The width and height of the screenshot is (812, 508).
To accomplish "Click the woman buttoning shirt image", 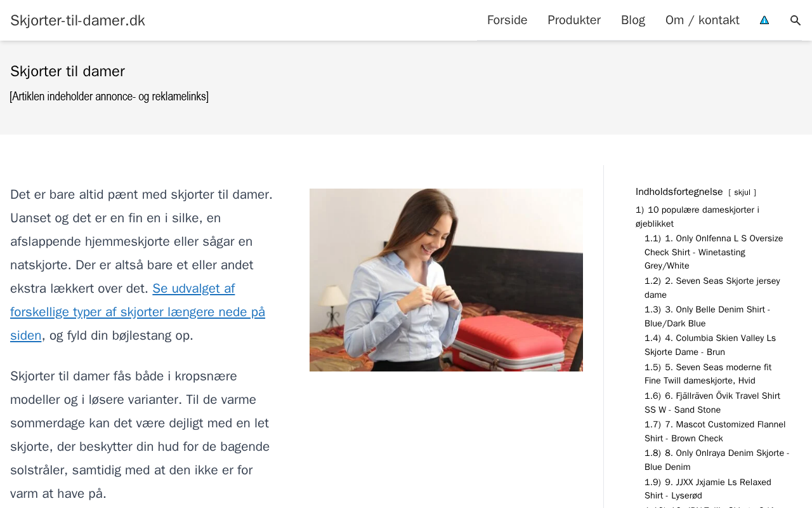I will (x=446, y=280).
